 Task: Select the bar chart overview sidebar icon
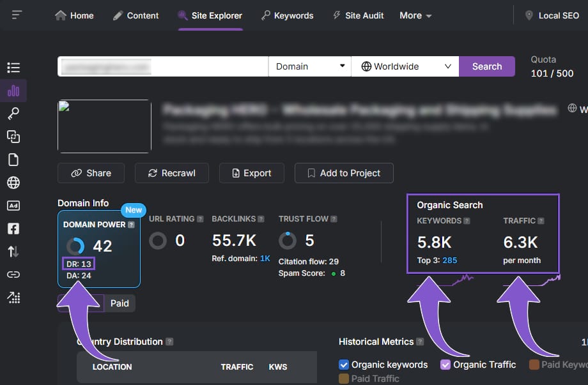click(13, 91)
